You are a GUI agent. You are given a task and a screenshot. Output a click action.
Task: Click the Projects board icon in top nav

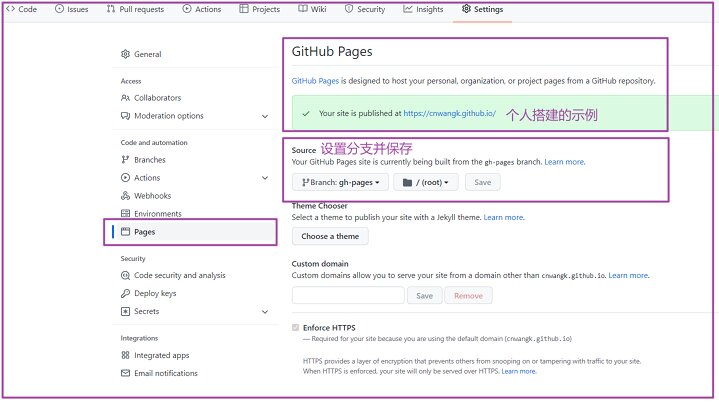[244, 9]
